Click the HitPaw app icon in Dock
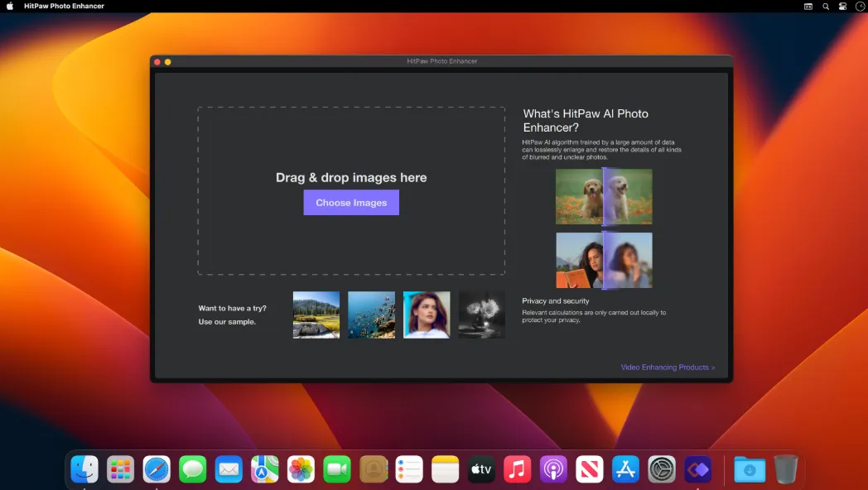The image size is (868, 490). coord(698,469)
